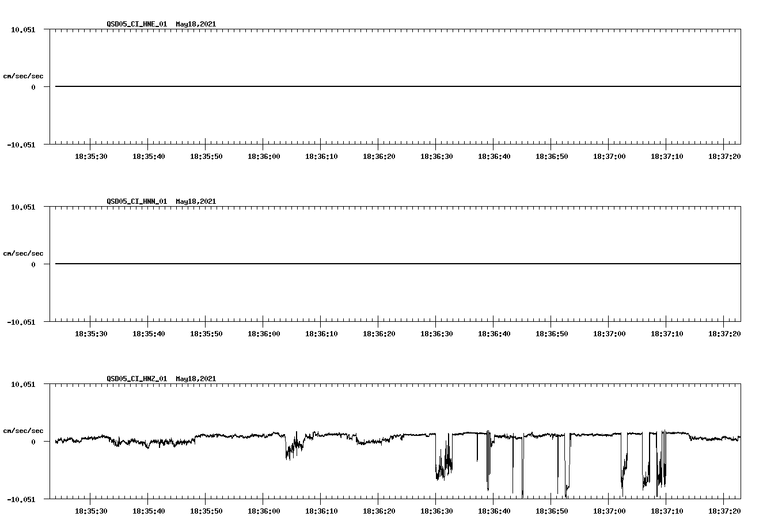Click the flat HNE waveform trace
Image resolution: width=782 pixels, height=532 pixels.
(346, 86)
